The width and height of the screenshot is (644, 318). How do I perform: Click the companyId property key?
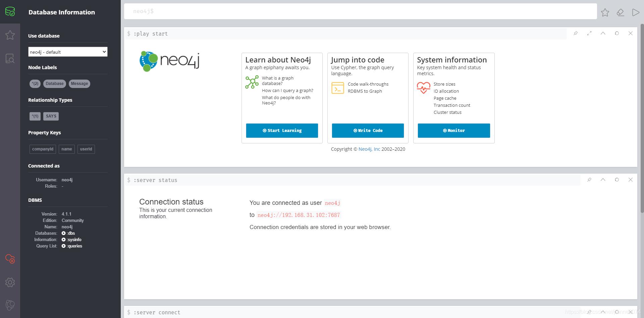tap(43, 149)
